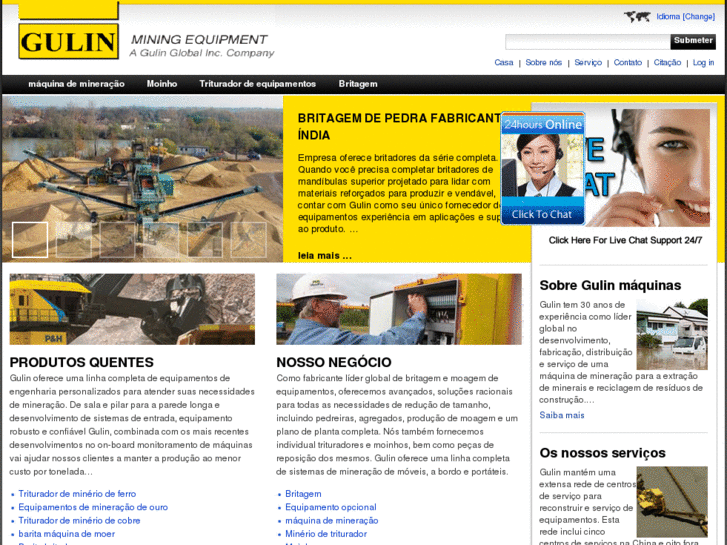This screenshot has height=545, width=727.
Task: Open the Serviço link
Action: pos(588,63)
